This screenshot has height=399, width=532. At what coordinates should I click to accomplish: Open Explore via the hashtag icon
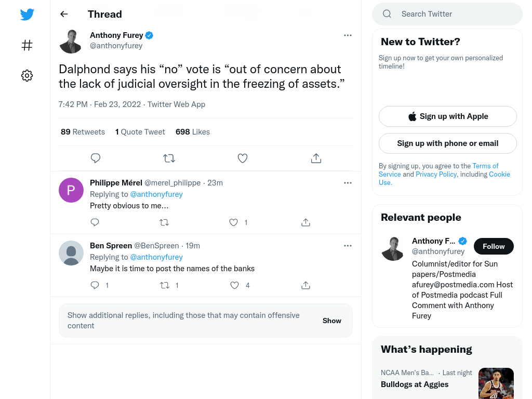pyautogui.click(x=27, y=45)
